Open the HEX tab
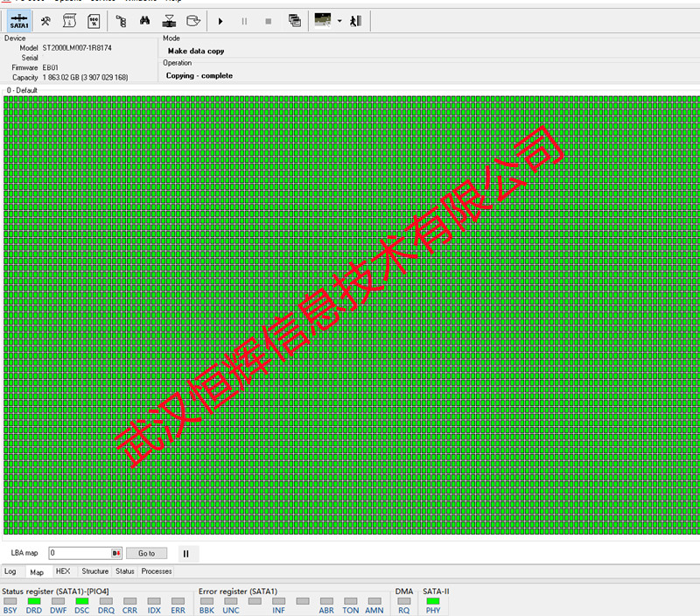Viewport: 700px width, 616px height. point(63,571)
